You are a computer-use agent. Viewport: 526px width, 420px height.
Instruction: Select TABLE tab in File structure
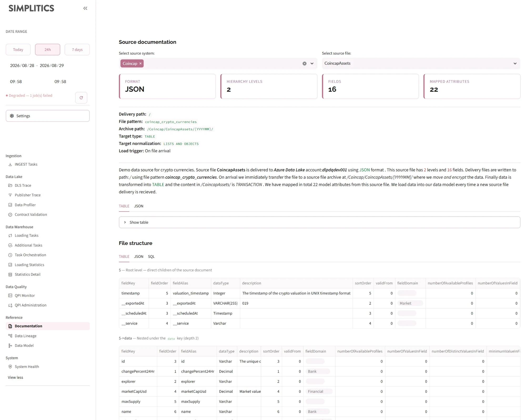pyautogui.click(x=124, y=257)
